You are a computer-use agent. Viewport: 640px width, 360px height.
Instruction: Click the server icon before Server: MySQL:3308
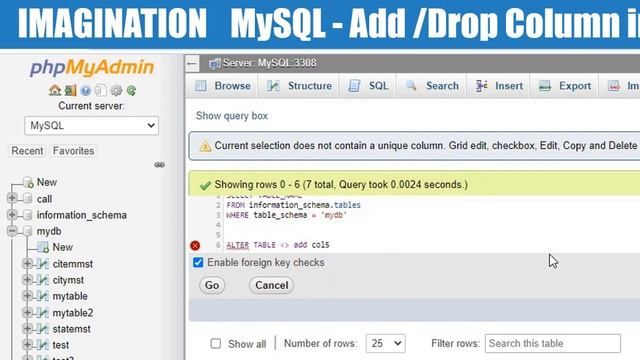point(214,64)
